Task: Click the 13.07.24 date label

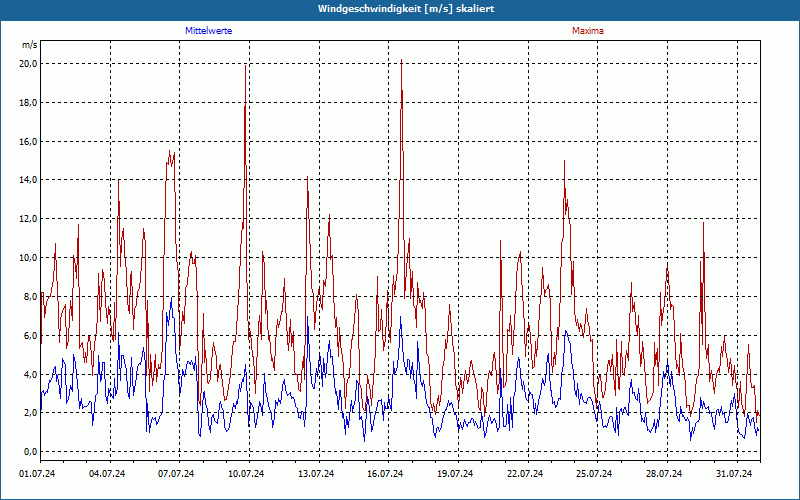Action: [x=316, y=474]
